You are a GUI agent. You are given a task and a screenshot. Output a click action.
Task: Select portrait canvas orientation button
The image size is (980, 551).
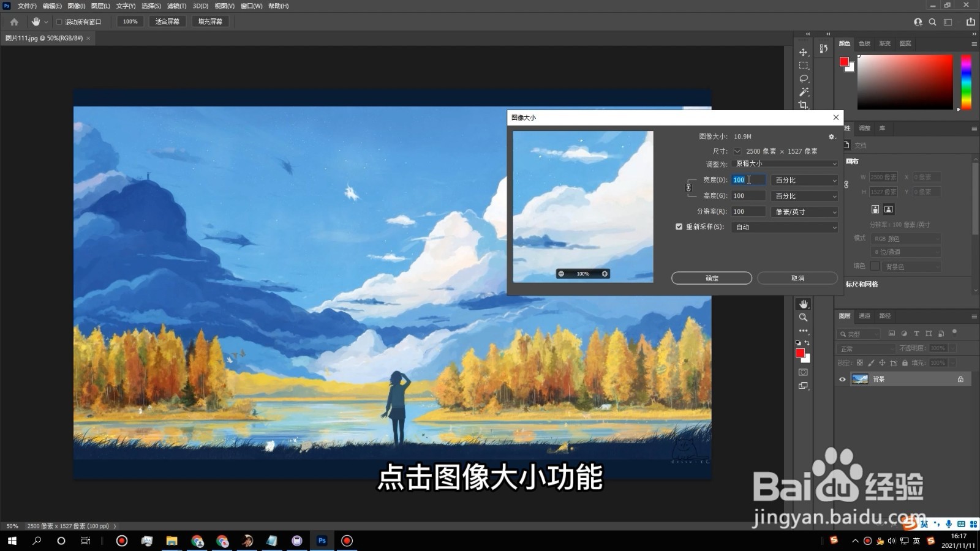[875, 209]
